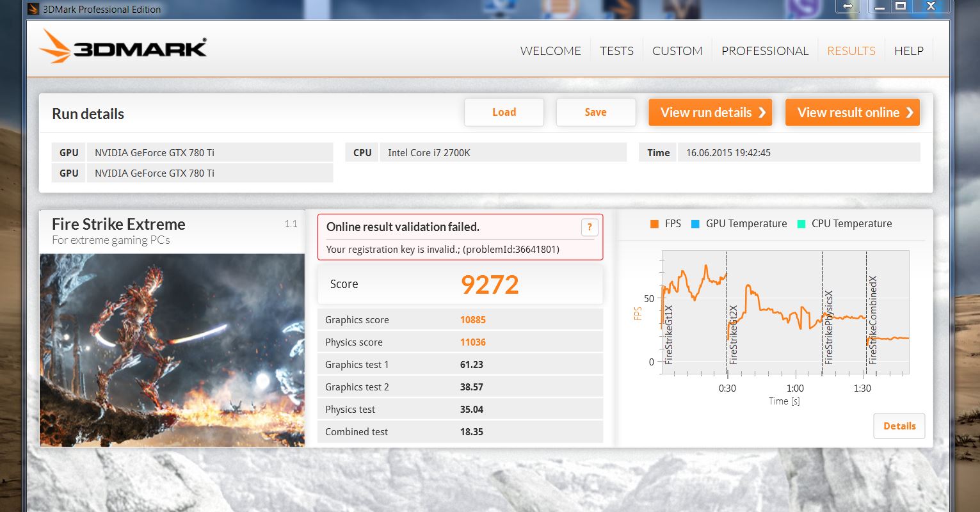Click the 'For extreme gaming PCs' subtitle
This screenshot has width=980, height=512.
coord(111,241)
